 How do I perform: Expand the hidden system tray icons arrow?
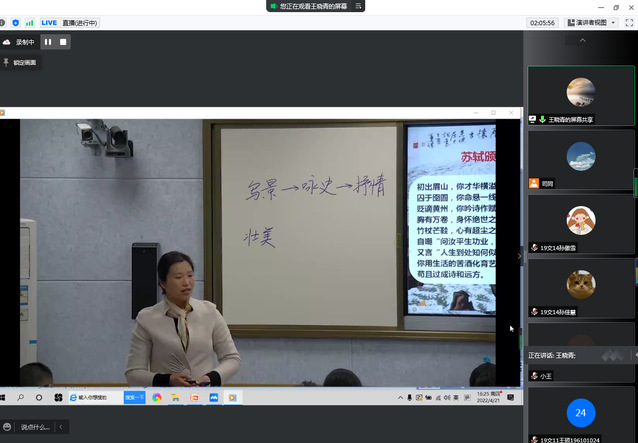click(400, 398)
